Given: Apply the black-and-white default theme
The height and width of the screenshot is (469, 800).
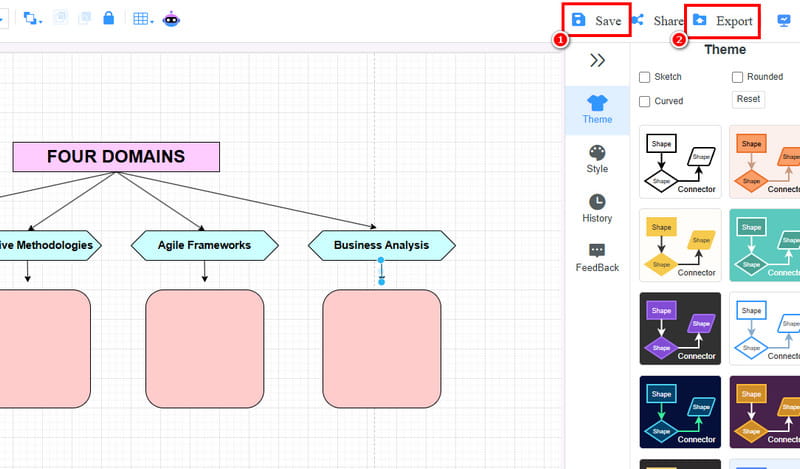Looking at the screenshot, I should (x=680, y=162).
